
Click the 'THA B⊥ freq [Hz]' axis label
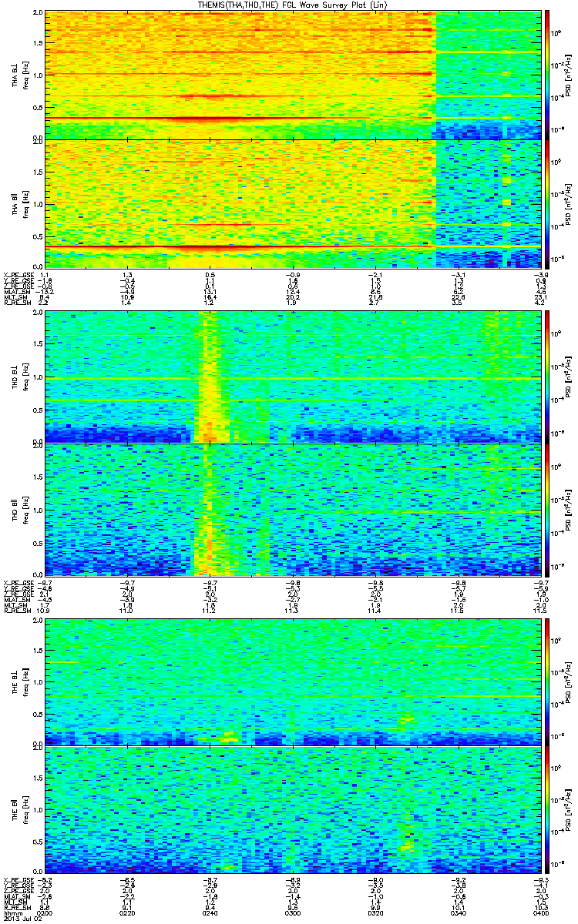(19, 75)
